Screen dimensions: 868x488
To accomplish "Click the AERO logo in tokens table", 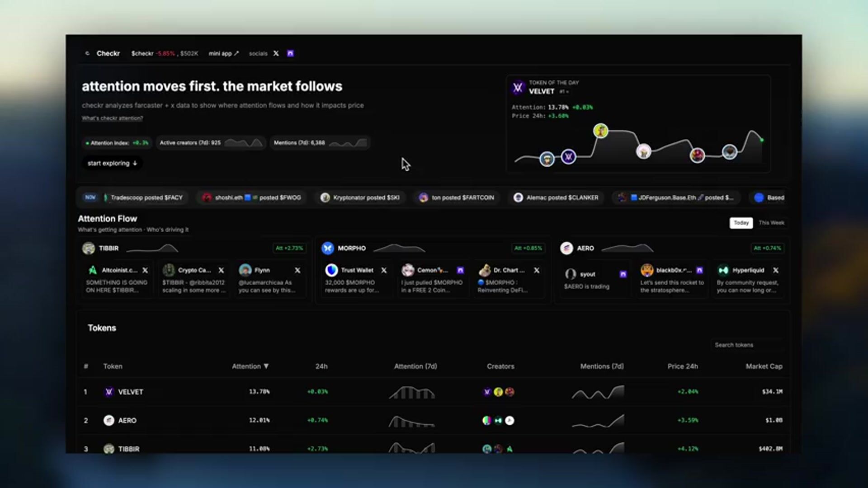I will point(108,420).
